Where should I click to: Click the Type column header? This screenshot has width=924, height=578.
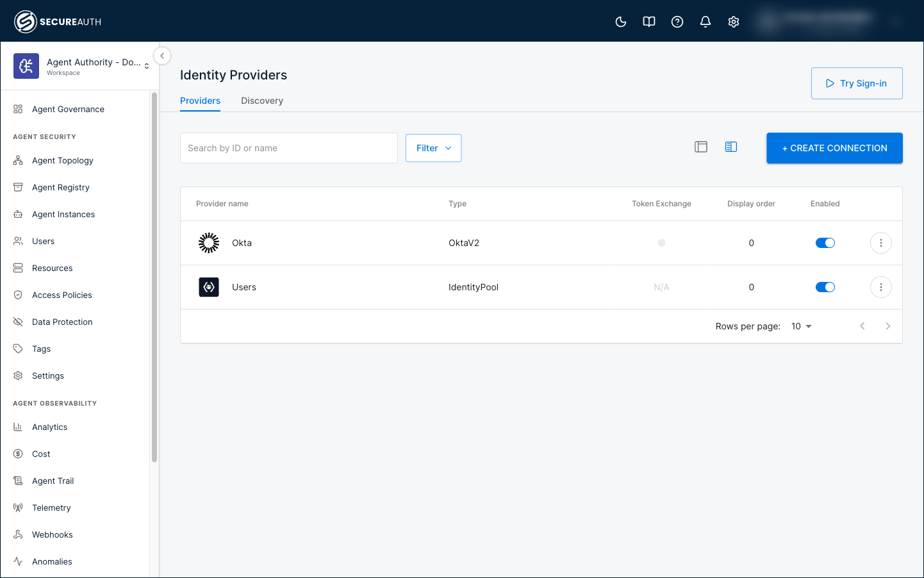458,204
